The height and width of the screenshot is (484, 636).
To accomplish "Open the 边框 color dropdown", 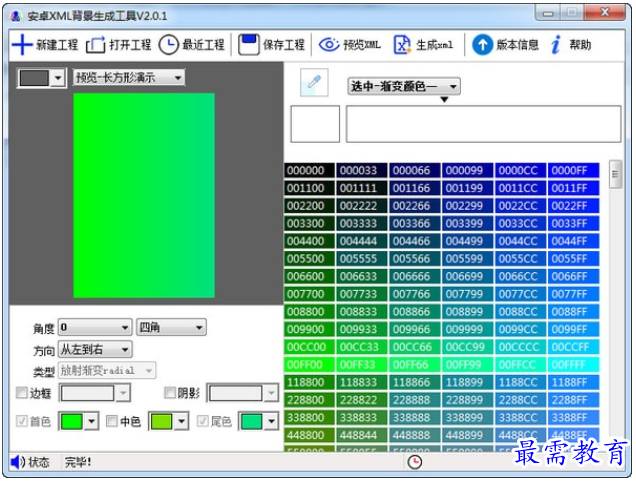I will point(95,393).
